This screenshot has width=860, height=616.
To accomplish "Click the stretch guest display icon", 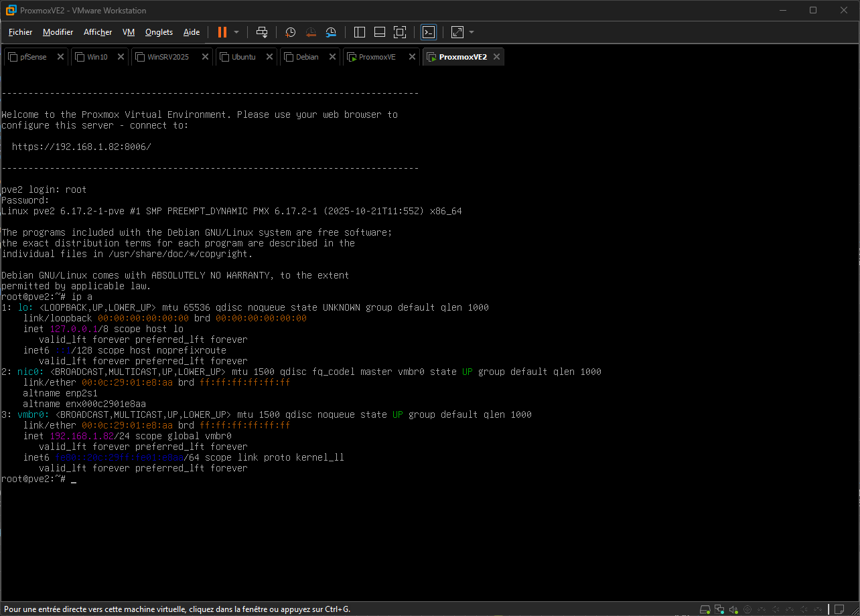I will click(x=457, y=32).
